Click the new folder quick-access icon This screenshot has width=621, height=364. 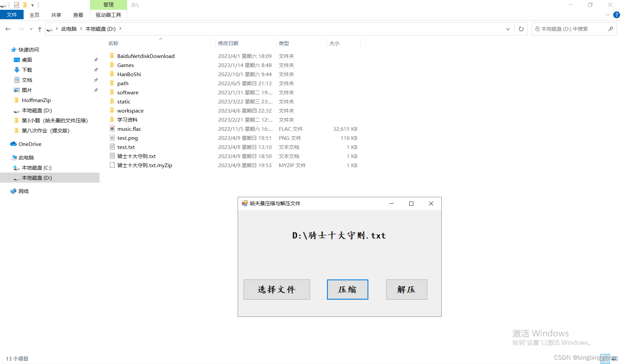[25, 5]
